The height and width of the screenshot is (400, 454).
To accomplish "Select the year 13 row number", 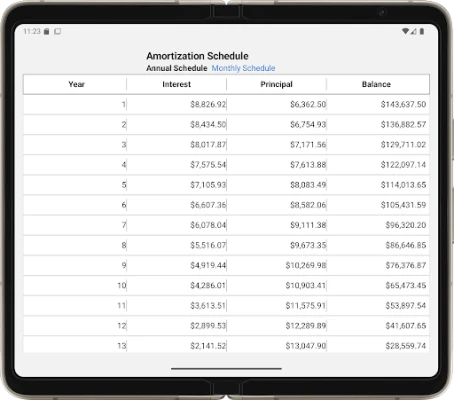I will pyautogui.click(x=122, y=346).
